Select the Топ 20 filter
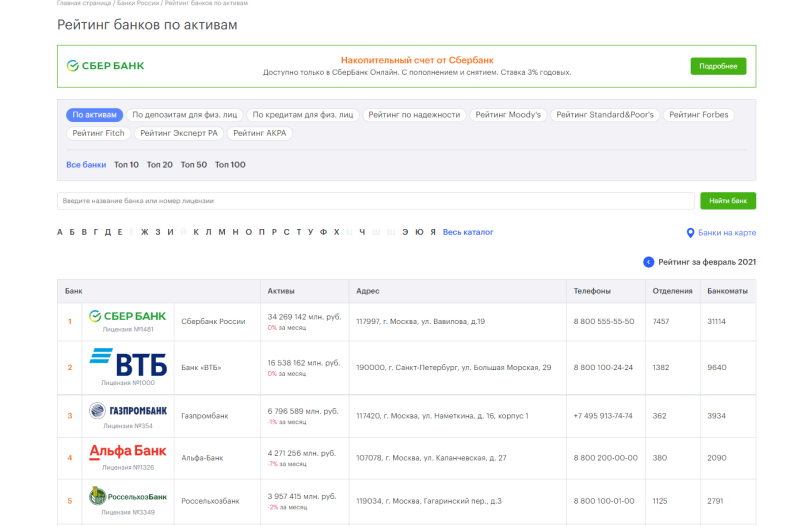Image resolution: width=800 pixels, height=526 pixels. tap(160, 165)
